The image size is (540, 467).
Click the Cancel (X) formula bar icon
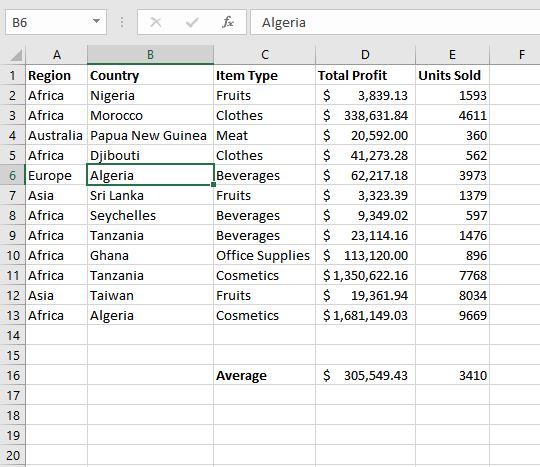point(156,22)
